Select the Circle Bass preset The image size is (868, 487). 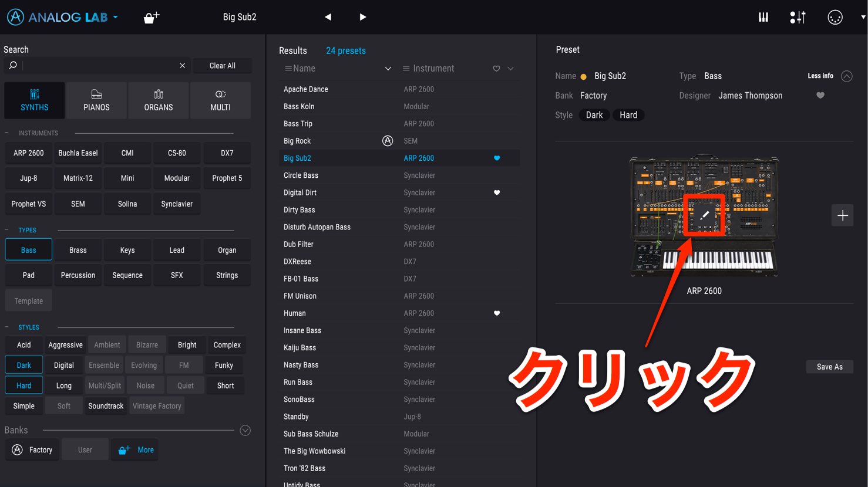pos(399,175)
